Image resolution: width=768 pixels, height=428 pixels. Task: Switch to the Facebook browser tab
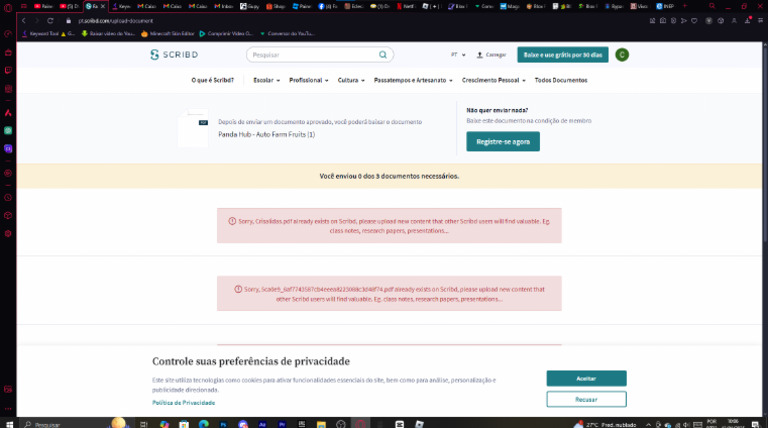328,6
